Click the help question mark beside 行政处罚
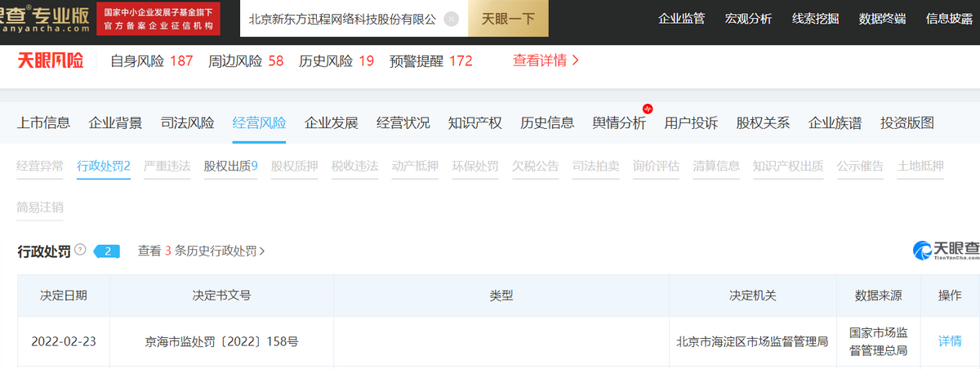Screen dimensions: 980x369 pos(80,250)
